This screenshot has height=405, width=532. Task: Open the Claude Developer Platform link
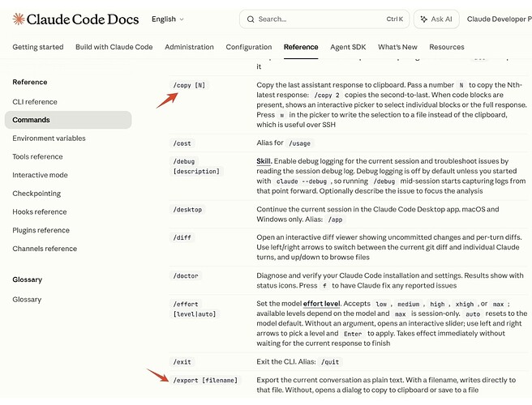tap(499, 19)
